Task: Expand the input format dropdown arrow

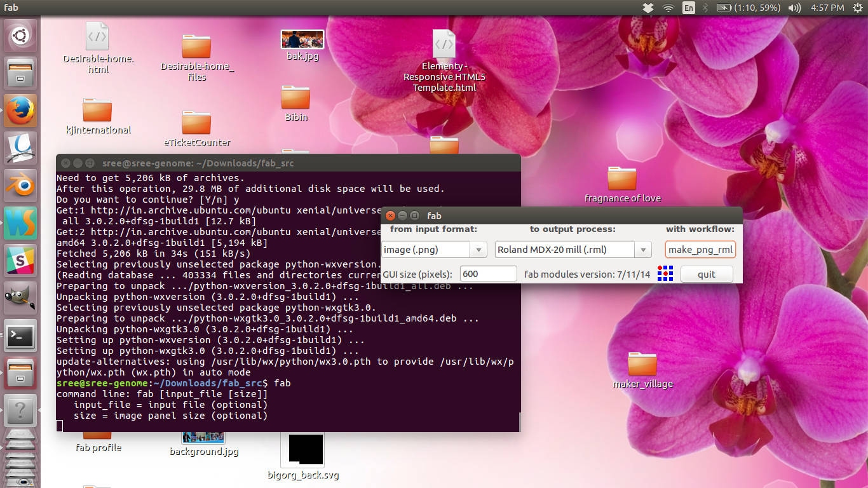Action: [478, 250]
